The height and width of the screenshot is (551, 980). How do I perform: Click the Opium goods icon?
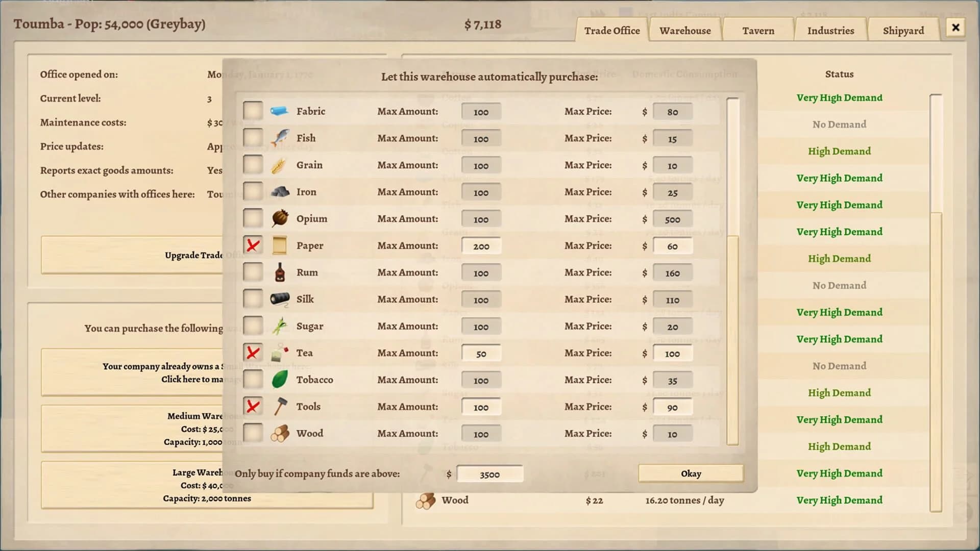[280, 218]
